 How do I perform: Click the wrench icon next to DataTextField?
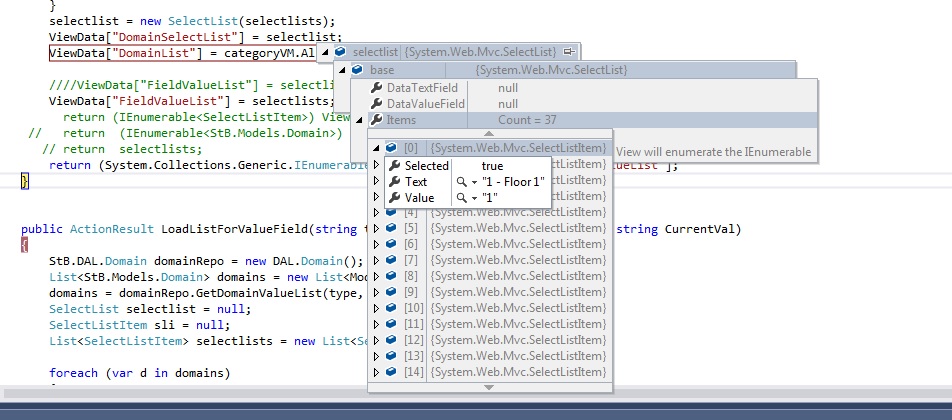coord(376,88)
